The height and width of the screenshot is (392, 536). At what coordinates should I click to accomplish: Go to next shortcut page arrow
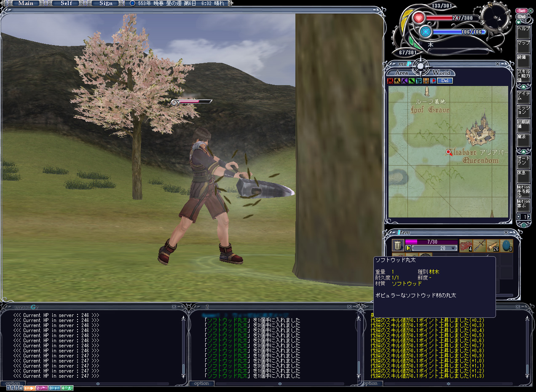coord(529,217)
